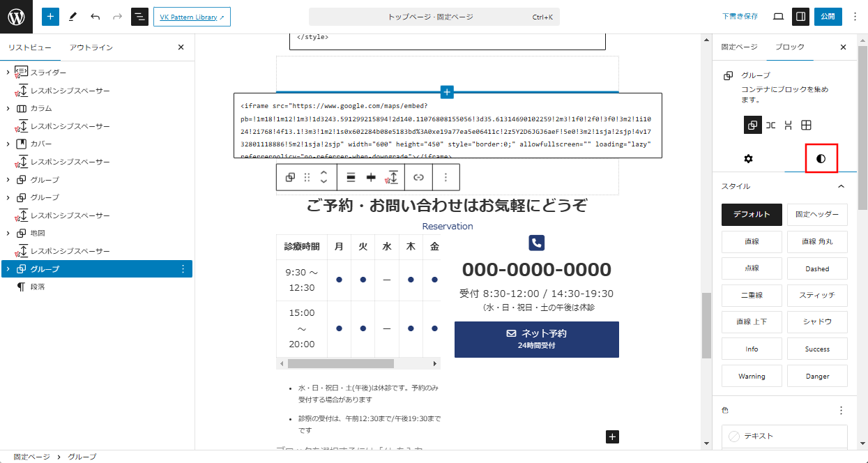
Task: Open the block settings gear tab
Action: [748, 159]
